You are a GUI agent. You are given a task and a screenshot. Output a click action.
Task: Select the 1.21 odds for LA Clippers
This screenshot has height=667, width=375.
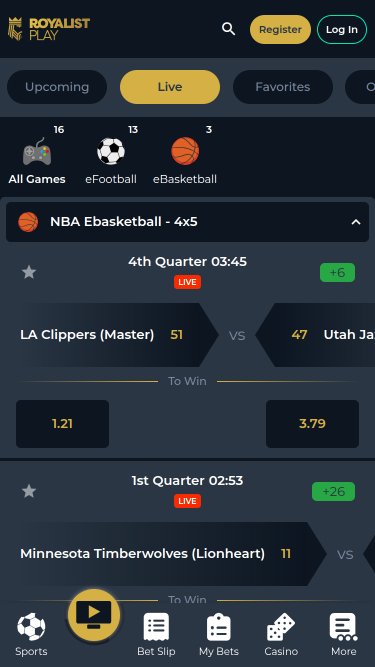(62, 424)
